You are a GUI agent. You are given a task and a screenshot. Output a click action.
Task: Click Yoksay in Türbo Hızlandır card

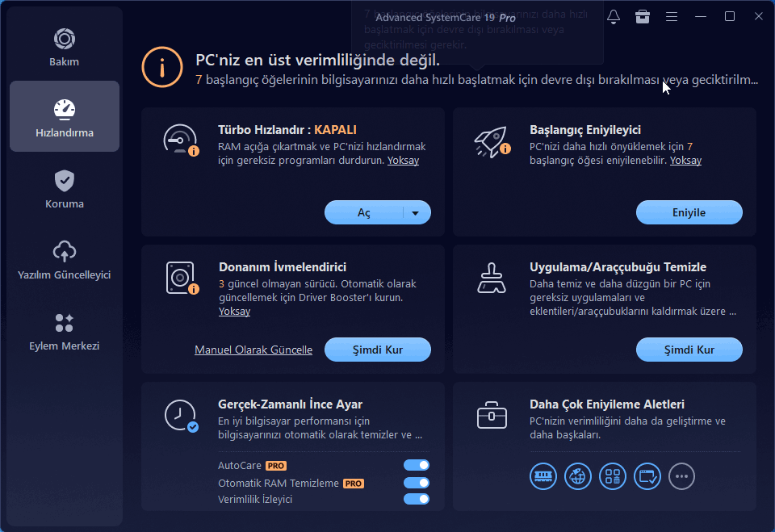click(404, 160)
